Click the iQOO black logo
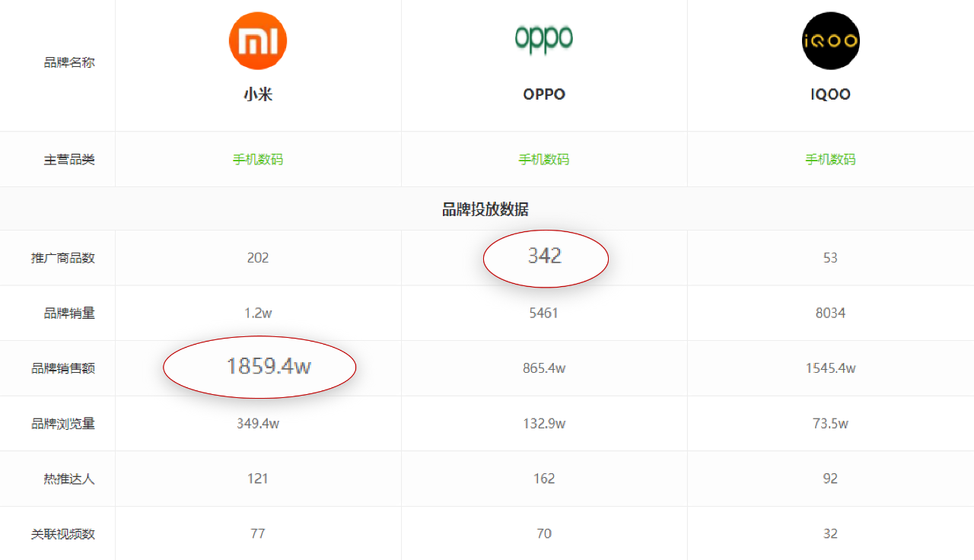 (830, 41)
